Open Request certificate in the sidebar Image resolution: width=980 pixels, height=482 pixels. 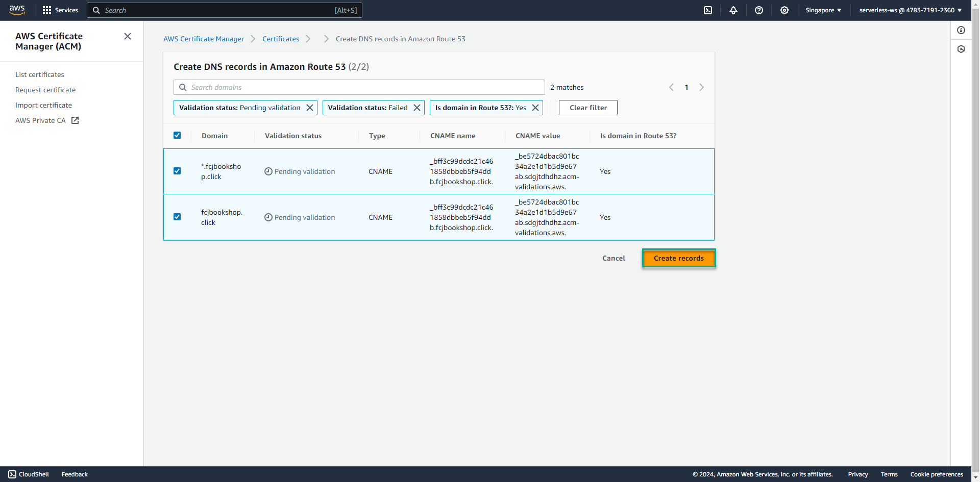point(45,90)
